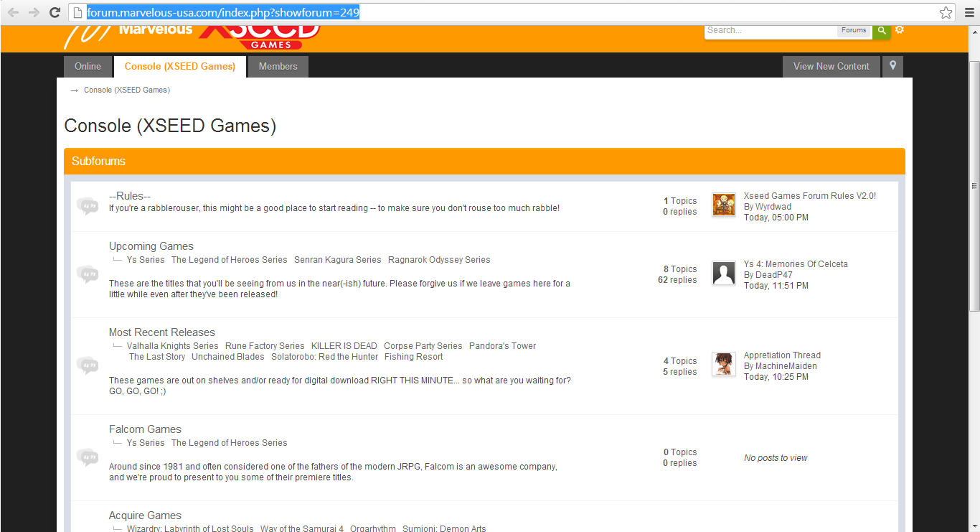Image resolution: width=980 pixels, height=532 pixels.
Task: Click the scrollbar down arrow
Action: pos(974,526)
